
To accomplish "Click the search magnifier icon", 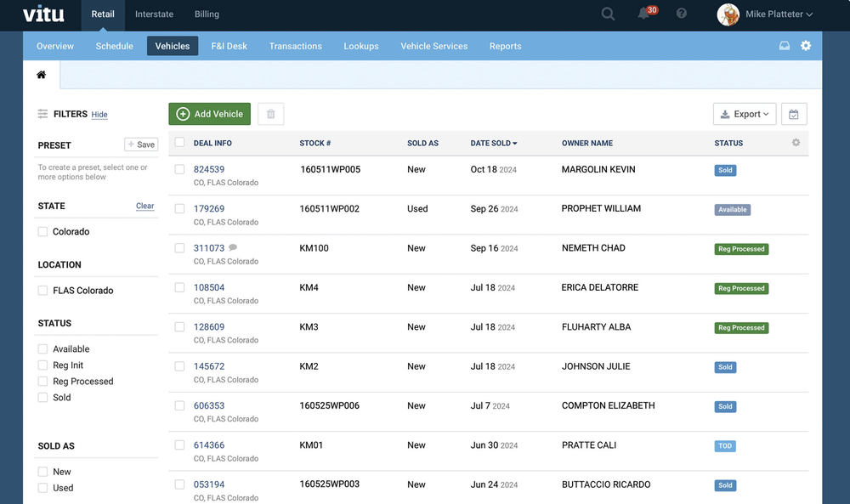I will point(608,14).
